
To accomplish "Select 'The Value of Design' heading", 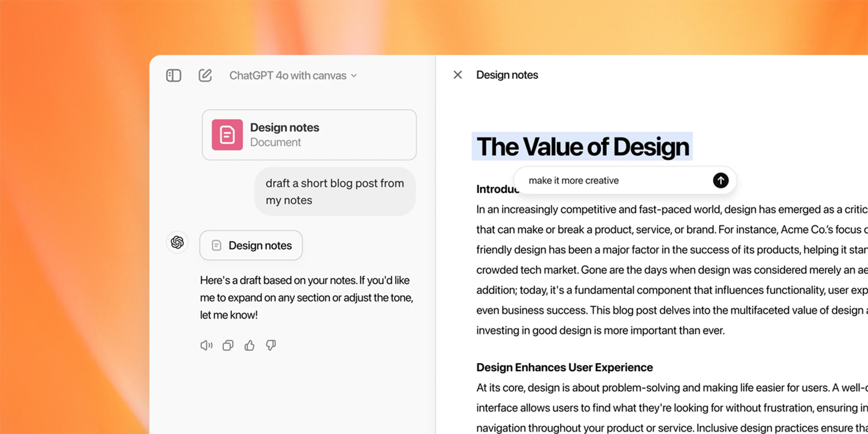I will tap(582, 147).
